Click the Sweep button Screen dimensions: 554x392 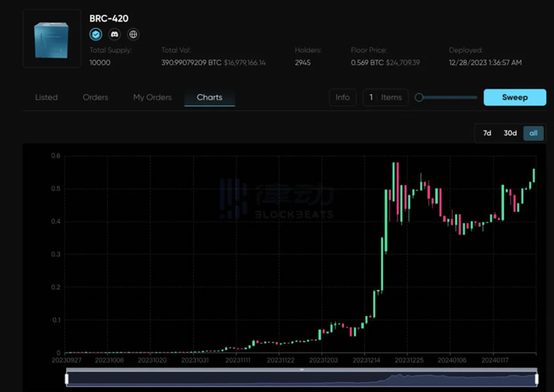click(x=515, y=97)
